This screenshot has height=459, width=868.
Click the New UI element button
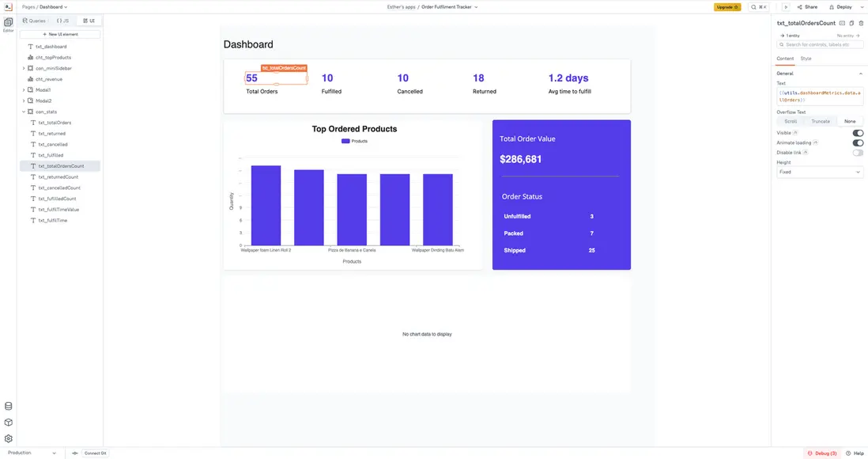click(59, 34)
